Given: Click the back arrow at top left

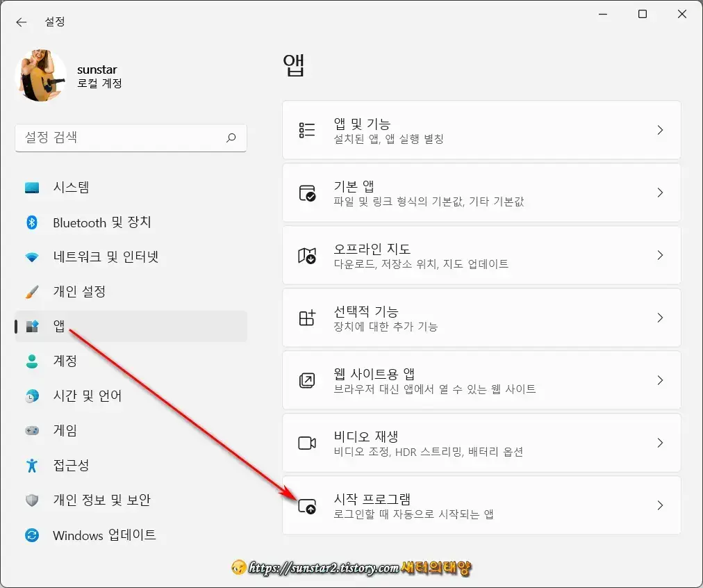Looking at the screenshot, I should 22,22.
